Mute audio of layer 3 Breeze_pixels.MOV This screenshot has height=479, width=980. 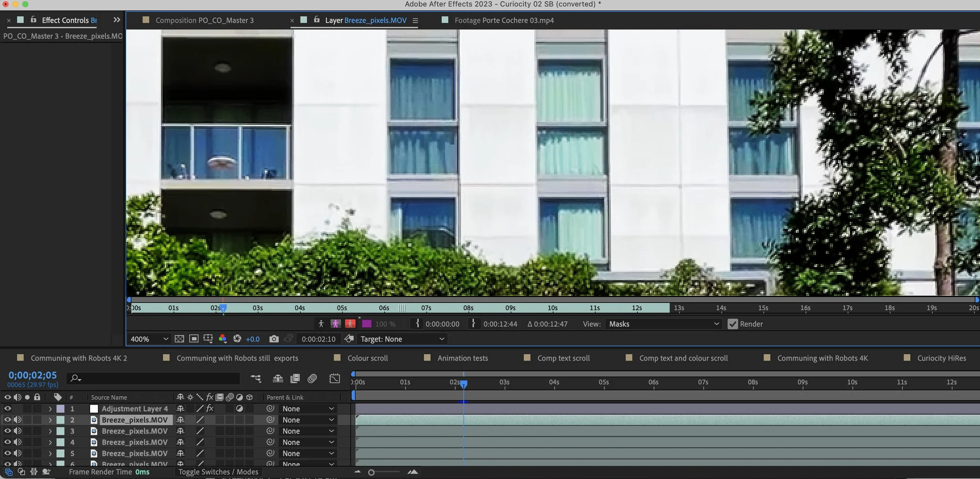pos(18,431)
